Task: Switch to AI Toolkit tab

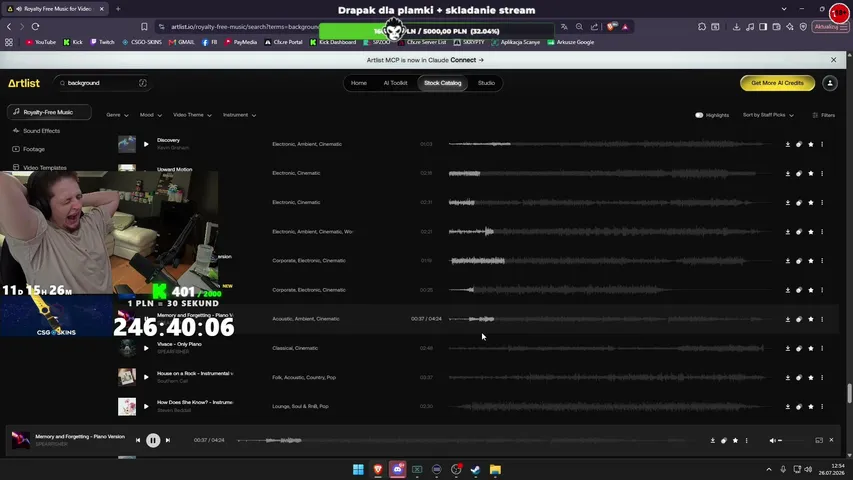Action: 395,83
